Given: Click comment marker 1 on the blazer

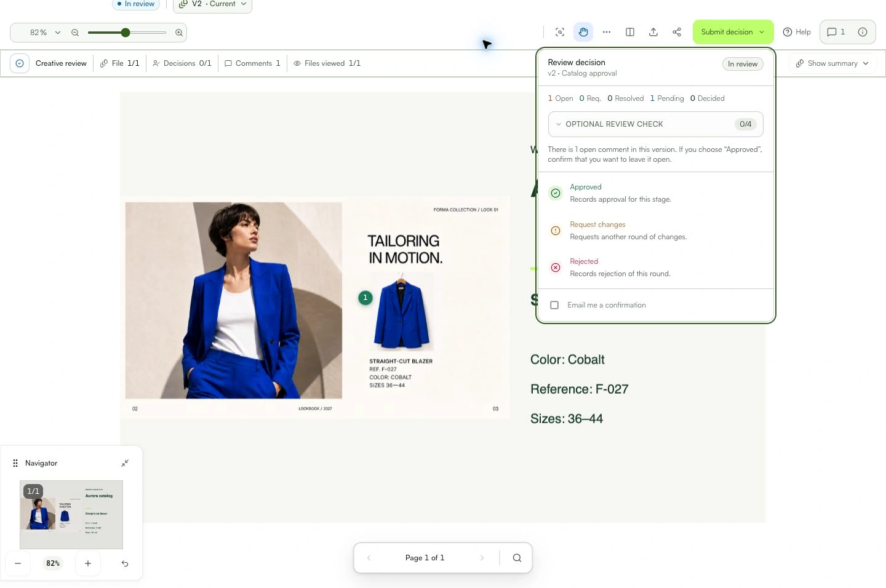Looking at the screenshot, I should 365,298.
